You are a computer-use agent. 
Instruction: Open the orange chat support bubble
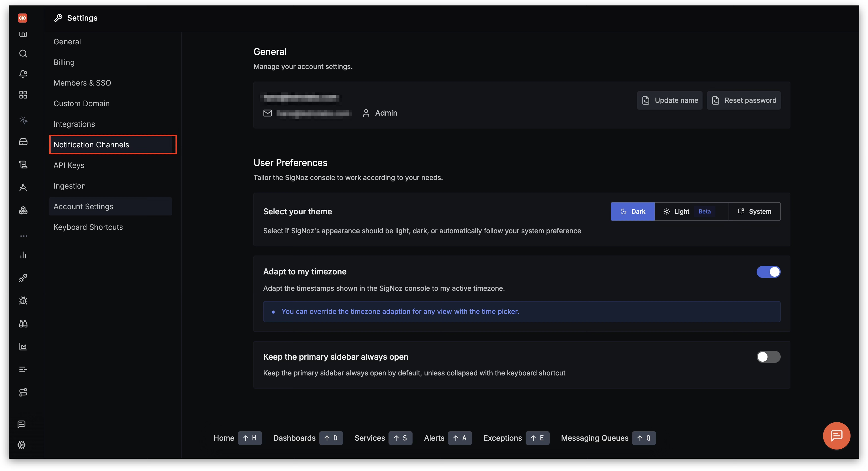coord(836,436)
